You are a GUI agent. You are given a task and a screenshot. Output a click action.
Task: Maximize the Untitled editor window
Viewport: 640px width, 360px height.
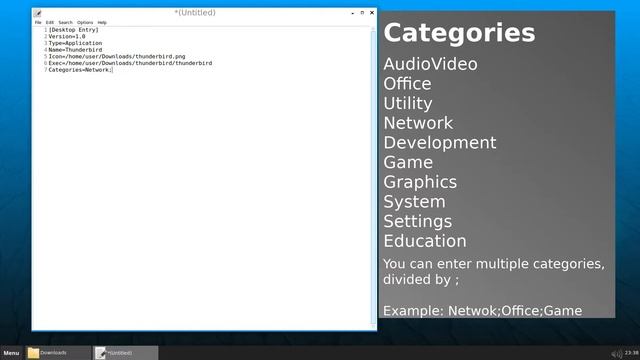click(x=362, y=13)
